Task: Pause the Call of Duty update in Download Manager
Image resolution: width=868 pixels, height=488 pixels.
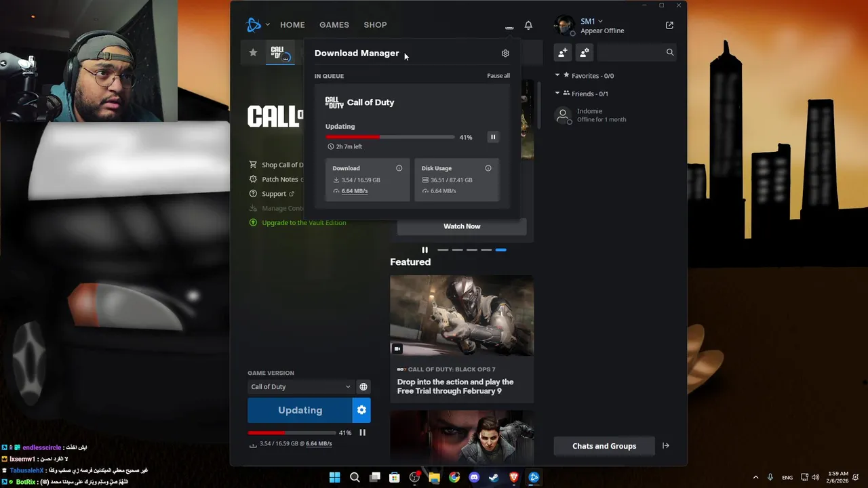Action: [x=493, y=137]
